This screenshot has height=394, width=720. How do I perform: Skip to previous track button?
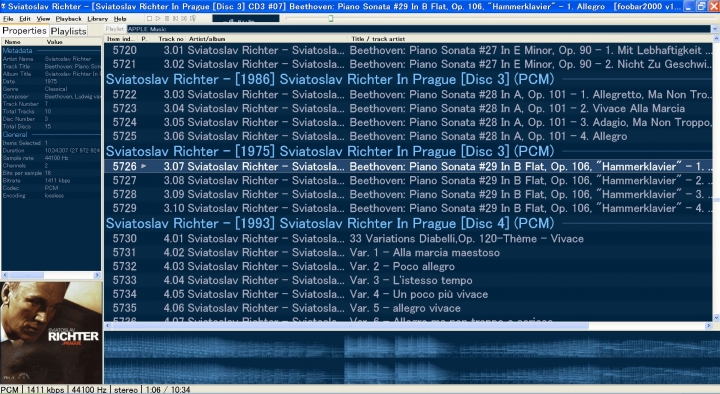pyautogui.click(x=175, y=19)
